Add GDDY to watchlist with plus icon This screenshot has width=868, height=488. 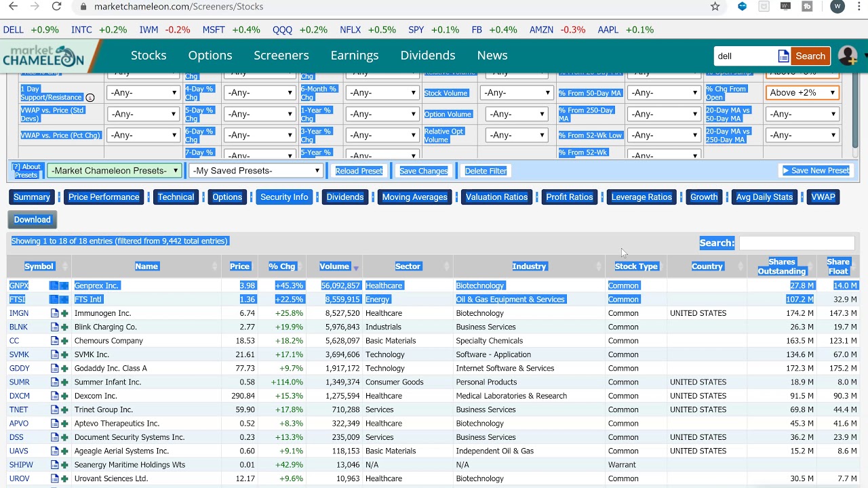coord(64,368)
